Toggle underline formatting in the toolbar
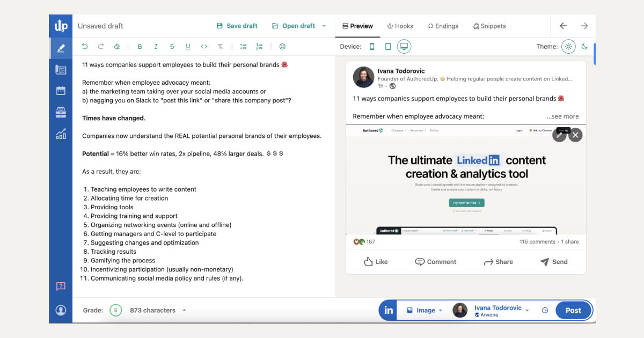Viewport: 644px width, 338px height. (x=188, y=47)
